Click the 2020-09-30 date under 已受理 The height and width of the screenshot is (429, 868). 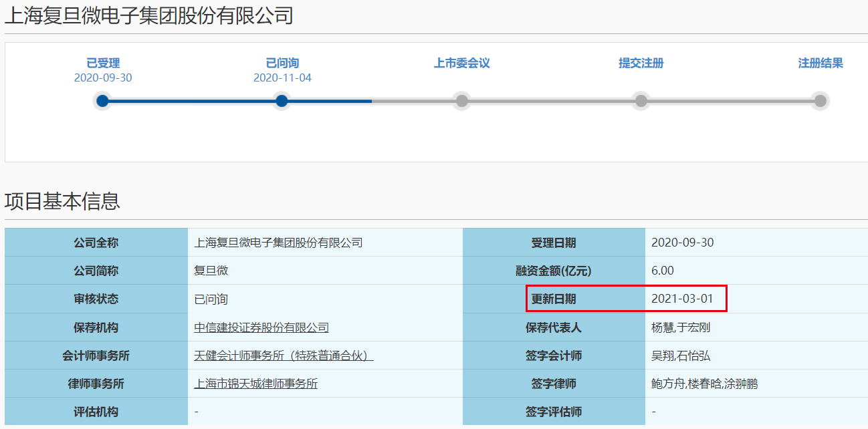pos(103,78)
